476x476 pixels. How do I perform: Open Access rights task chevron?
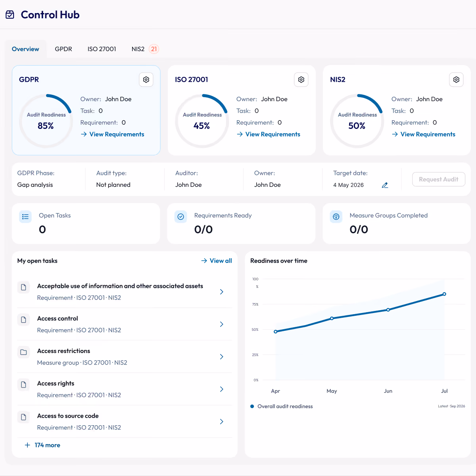pos(222,390)
